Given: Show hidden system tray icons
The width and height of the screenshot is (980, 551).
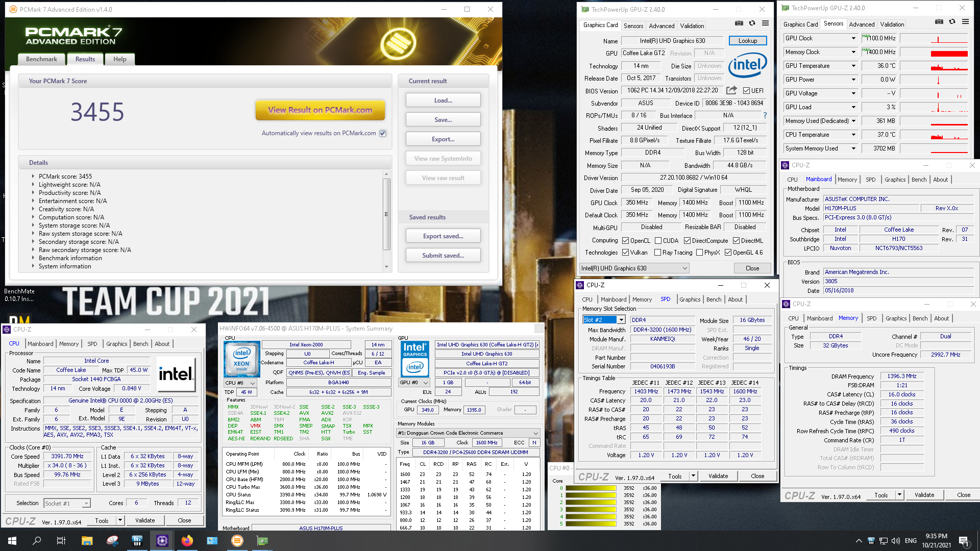Looking at the screenshot, I should [859, 541].
